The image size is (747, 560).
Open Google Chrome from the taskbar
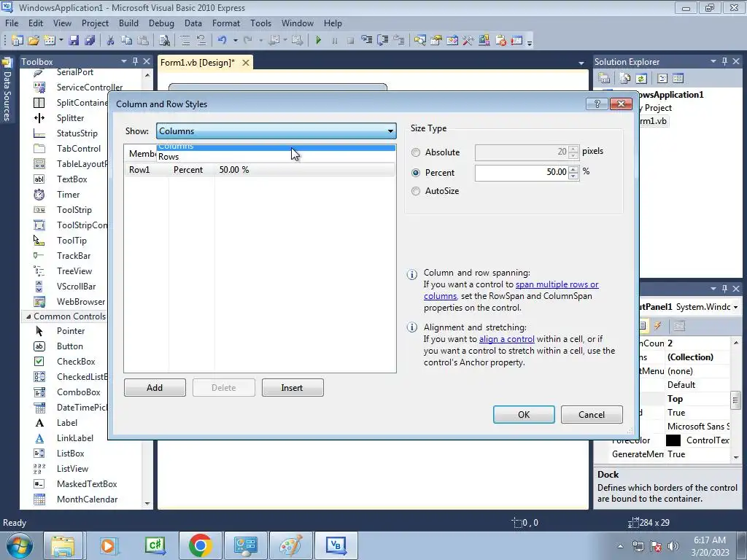click(200, 545)
